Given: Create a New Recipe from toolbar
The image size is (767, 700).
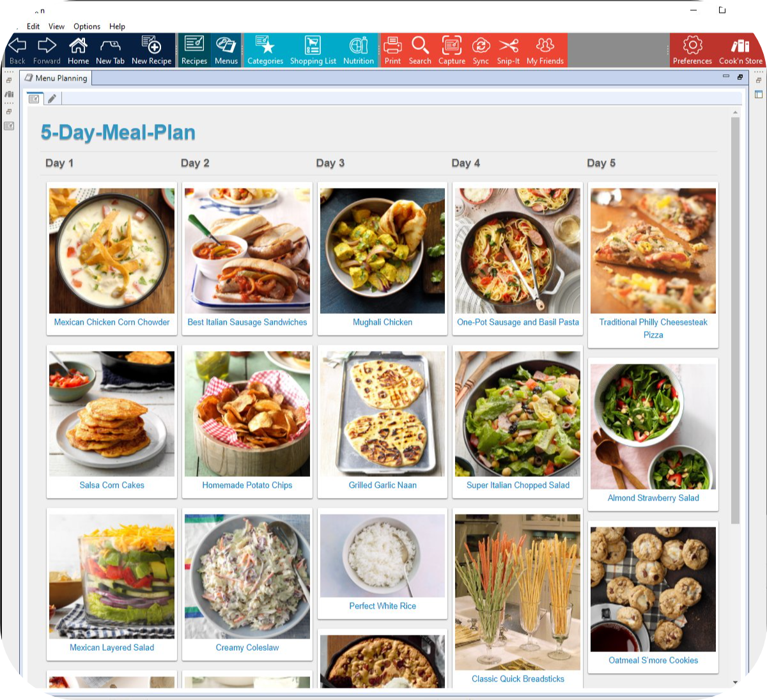Looking at the screenshot, I should coord(151,51).
